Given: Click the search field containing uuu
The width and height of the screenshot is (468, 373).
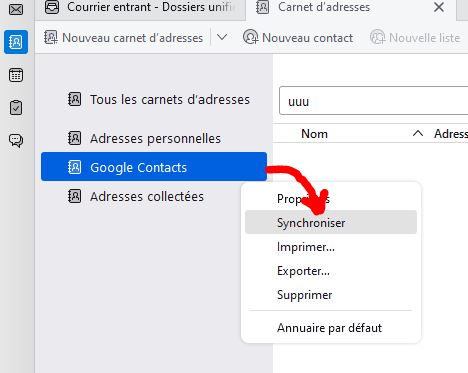Looking at the screenshot, I should pyautogui.click(x=373, y=101).
